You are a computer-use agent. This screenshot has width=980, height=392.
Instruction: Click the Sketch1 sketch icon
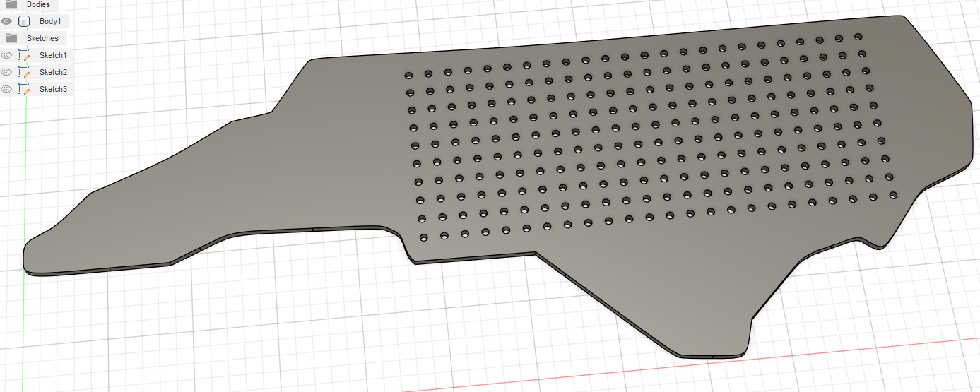pyautogui.click(x=24, y=55)
